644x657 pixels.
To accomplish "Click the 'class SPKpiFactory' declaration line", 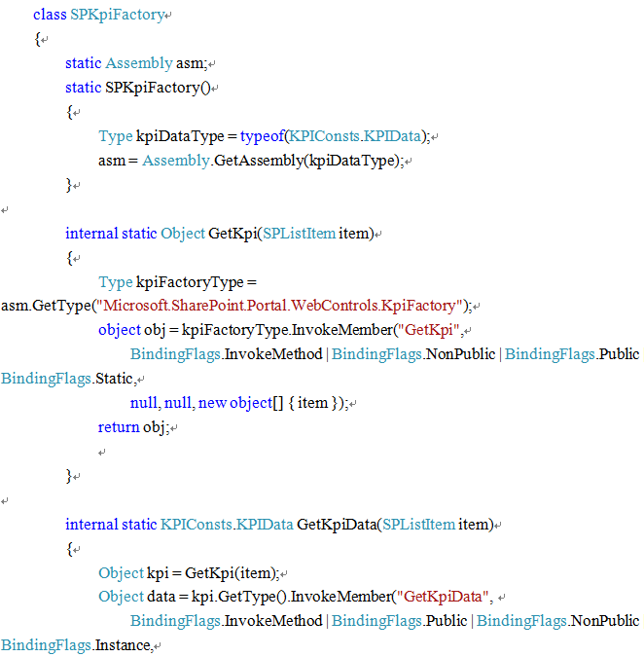I will [98, 15].
